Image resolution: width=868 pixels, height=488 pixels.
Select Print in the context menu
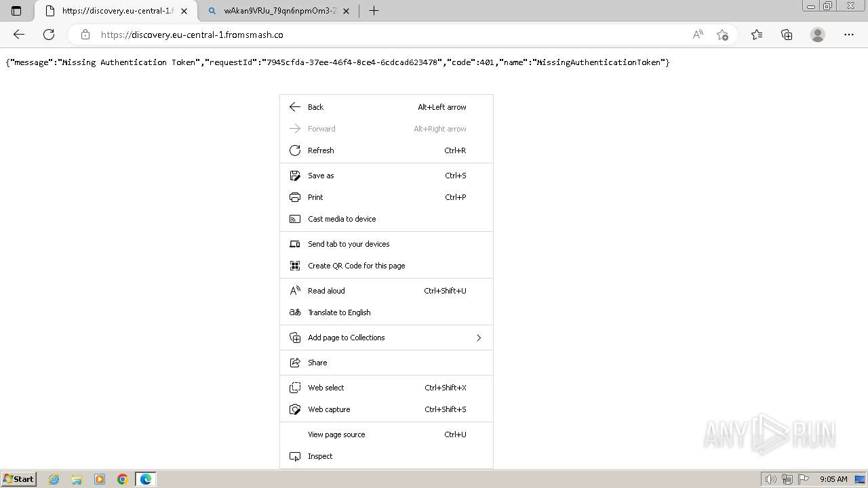[x=387, y=197]
